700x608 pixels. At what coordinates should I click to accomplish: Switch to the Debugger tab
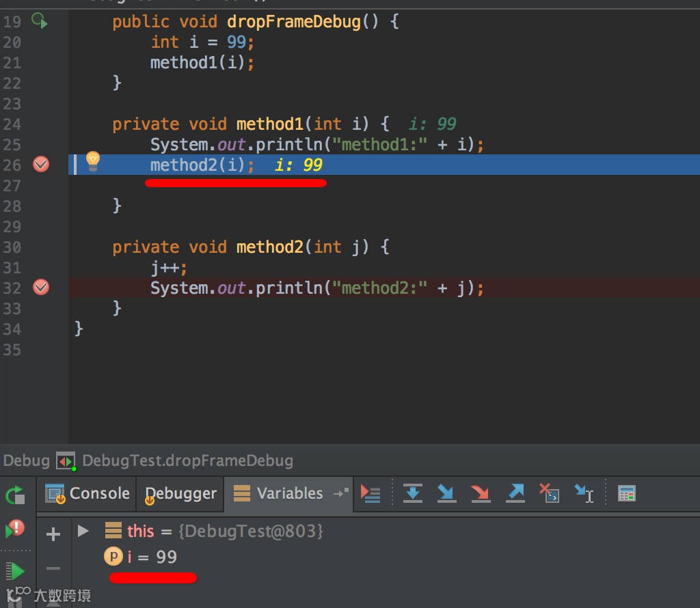(x=180, y=493)
